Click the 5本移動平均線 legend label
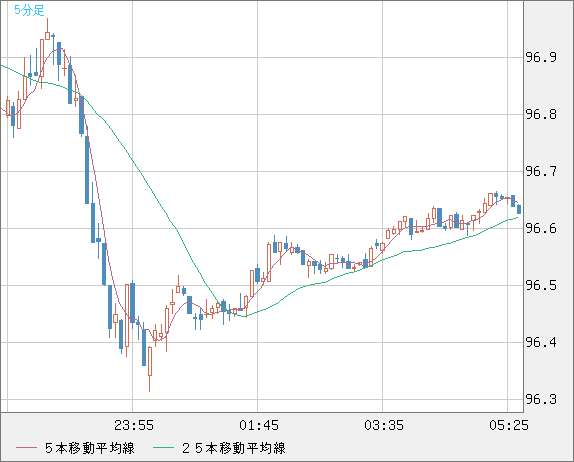 click(90, 448)
